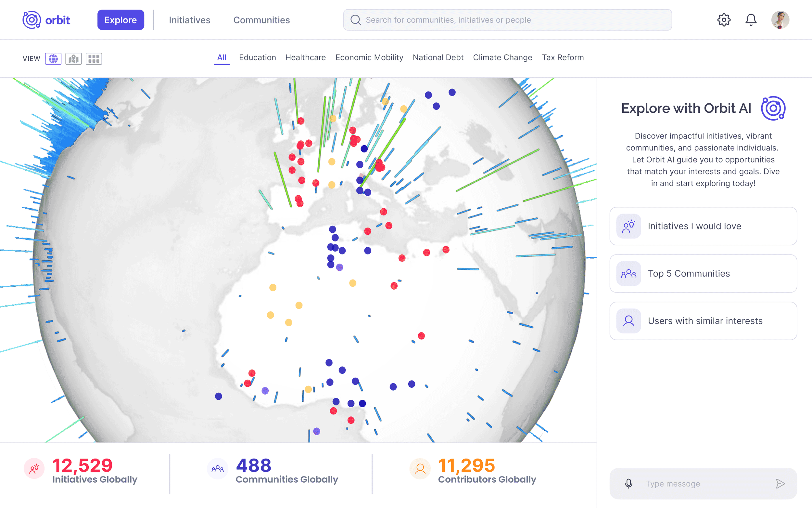The height and width of the screenshot is (508, 812).
Task: Focus the communities search field
Action: point(507,20)
